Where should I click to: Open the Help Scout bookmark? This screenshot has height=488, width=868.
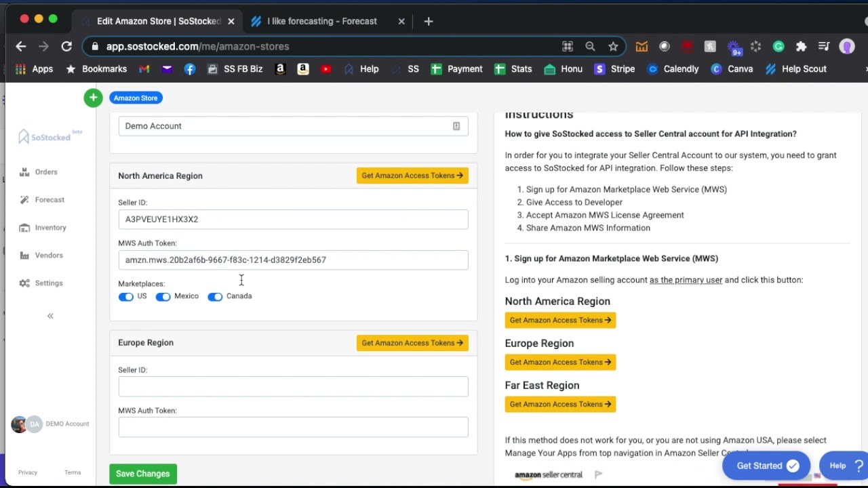[x=796, y=69]
